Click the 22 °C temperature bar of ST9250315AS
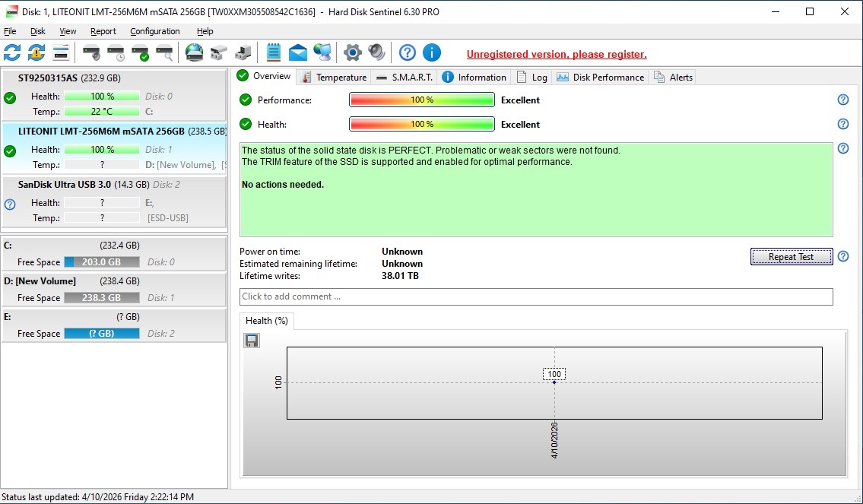The image size is (863, 504). (102, 111)
